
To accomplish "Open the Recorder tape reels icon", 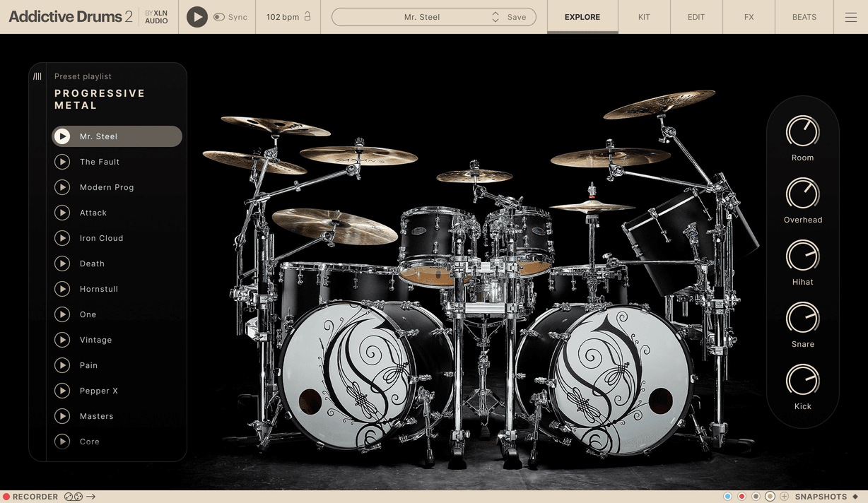I will pos(73,496).
